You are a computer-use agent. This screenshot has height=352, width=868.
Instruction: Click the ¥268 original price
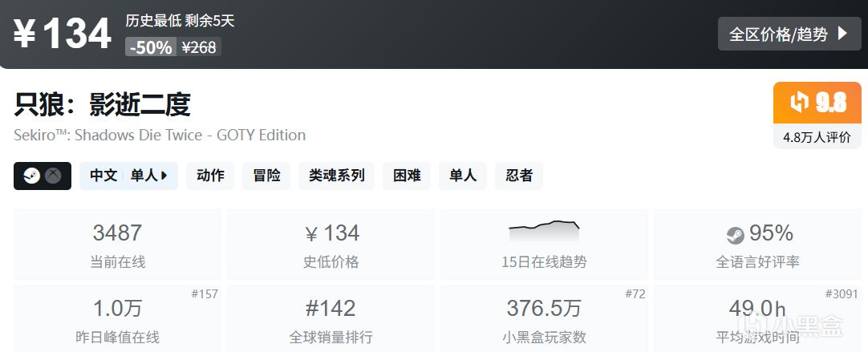pos(199,47)
